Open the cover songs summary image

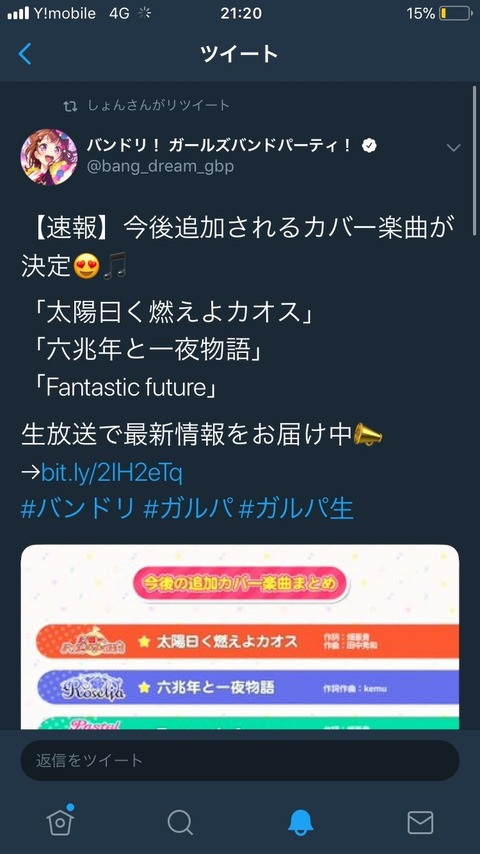pos(240,637)
